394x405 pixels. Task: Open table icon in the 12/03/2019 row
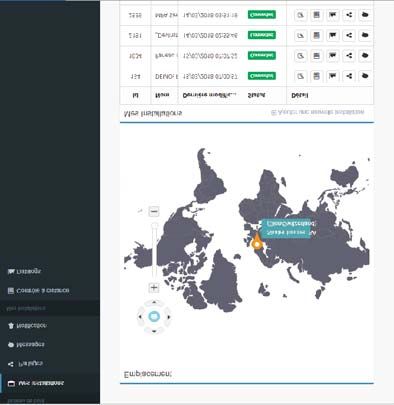coord(316,56)
